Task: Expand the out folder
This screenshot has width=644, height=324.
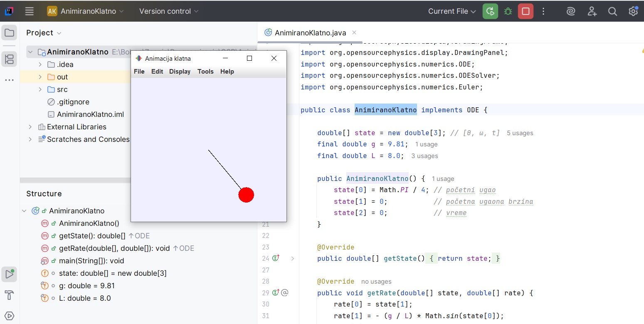Action: pyautogui.click(x=40, y=77)
